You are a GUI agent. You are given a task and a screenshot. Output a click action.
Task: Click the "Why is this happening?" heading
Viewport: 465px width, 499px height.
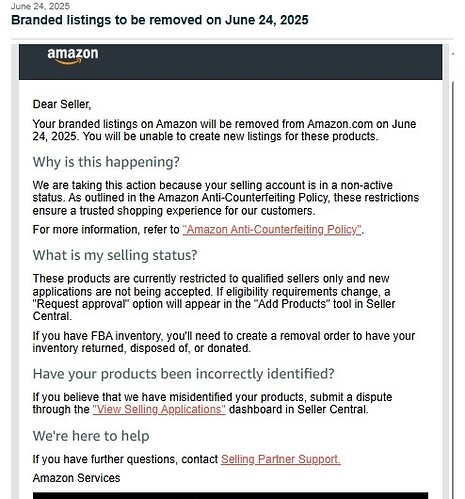(x=106, y=162)
